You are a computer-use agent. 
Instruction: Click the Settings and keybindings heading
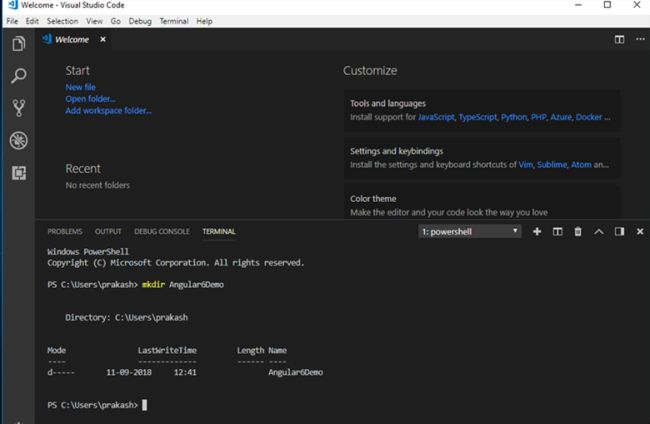pos(396,151)
